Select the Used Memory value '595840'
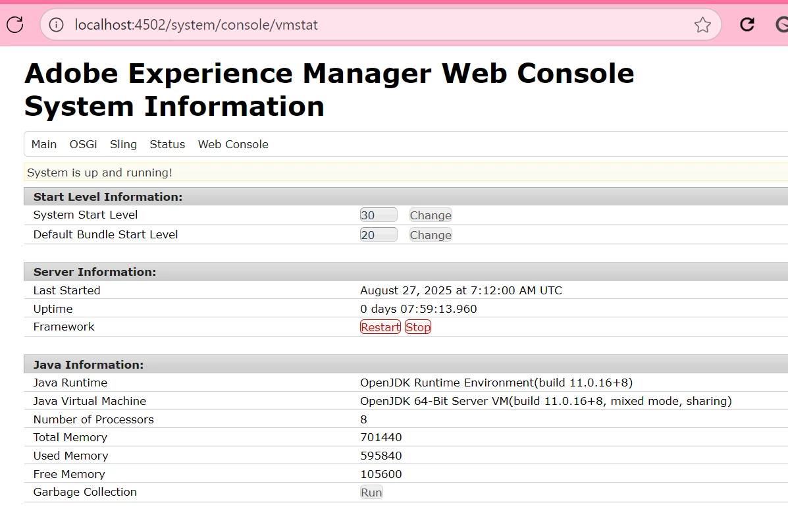 tap(381, 456)
